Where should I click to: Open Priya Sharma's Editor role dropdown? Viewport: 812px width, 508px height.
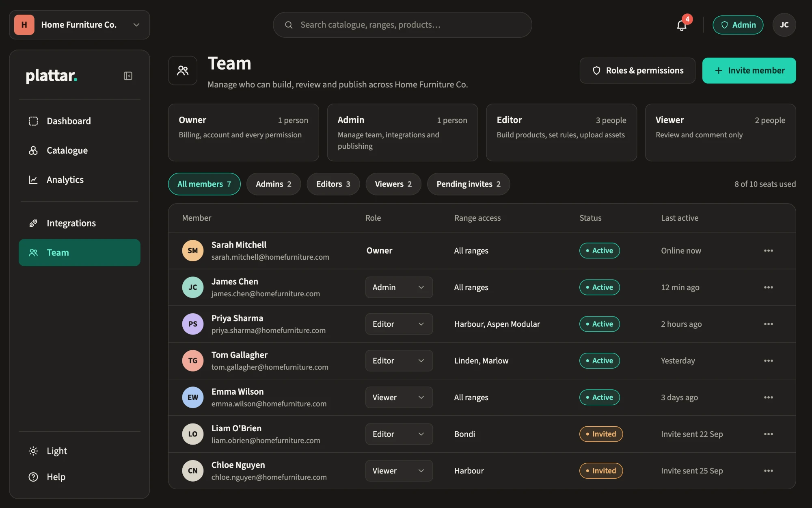pos(399,324)
